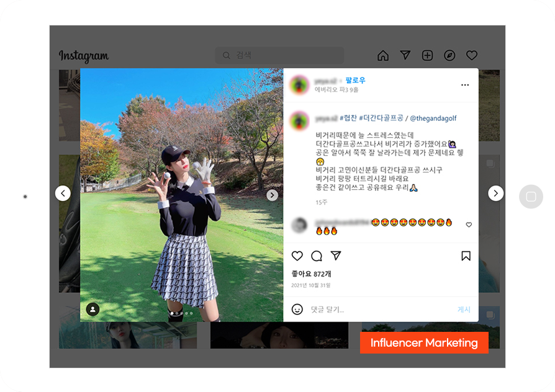Click the 게시 post button

[x=464, y=310]
